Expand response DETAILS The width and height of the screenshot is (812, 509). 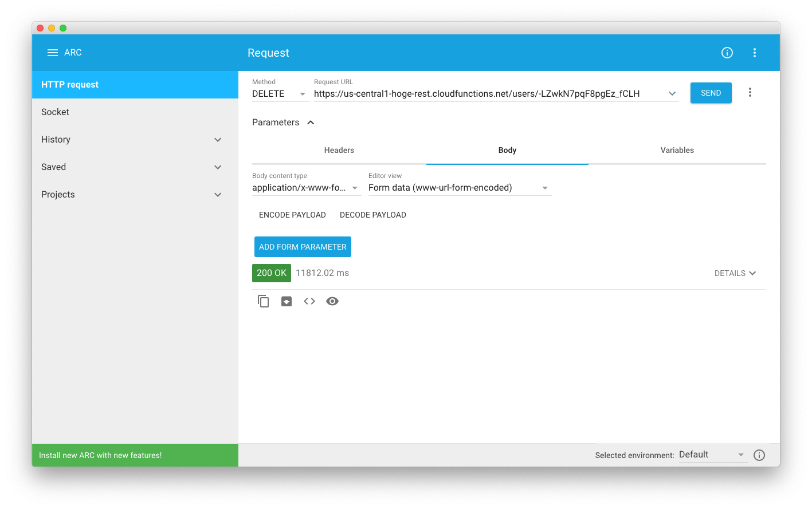[735, 273]
